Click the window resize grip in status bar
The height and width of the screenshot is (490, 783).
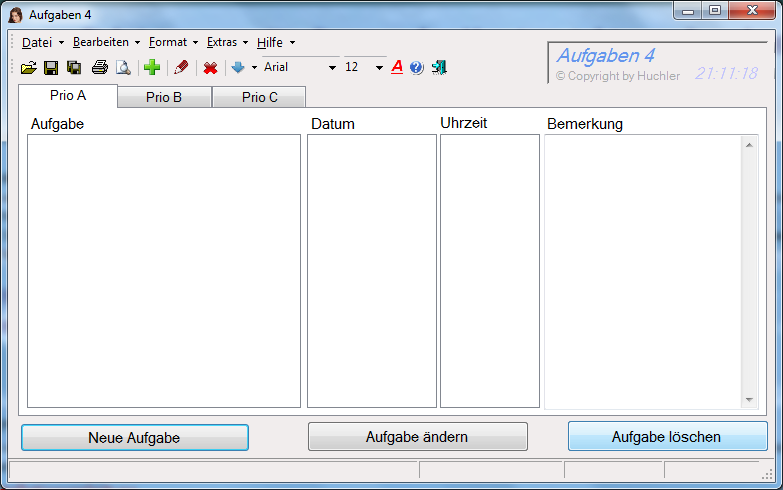pyautogui.click(x=767, y=475)
